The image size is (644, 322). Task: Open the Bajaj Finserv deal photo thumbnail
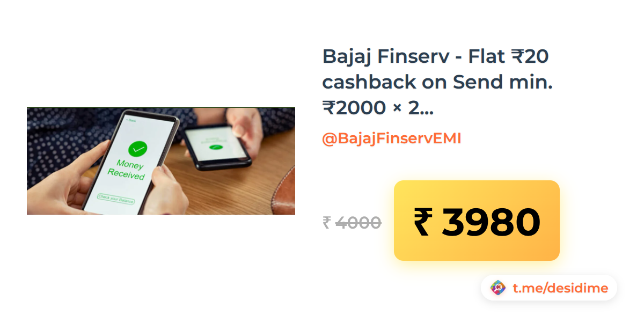pyautogui.click(x=161, y=161)
